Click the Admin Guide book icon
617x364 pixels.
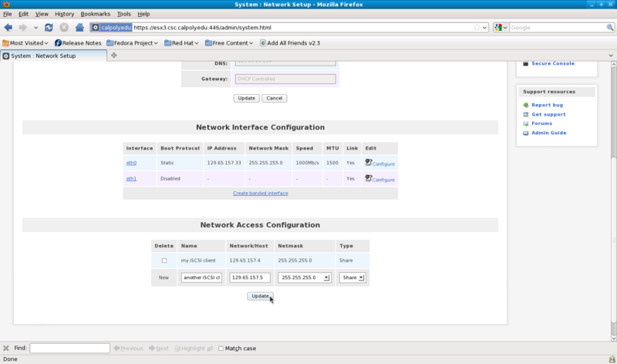pos(526,133)
